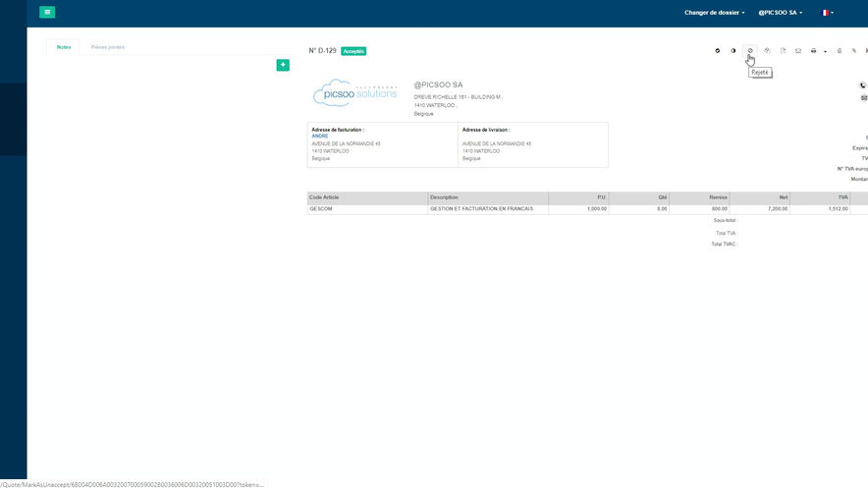
Task: Click the duplicate quote icon in toolbar
Action: 767,50
